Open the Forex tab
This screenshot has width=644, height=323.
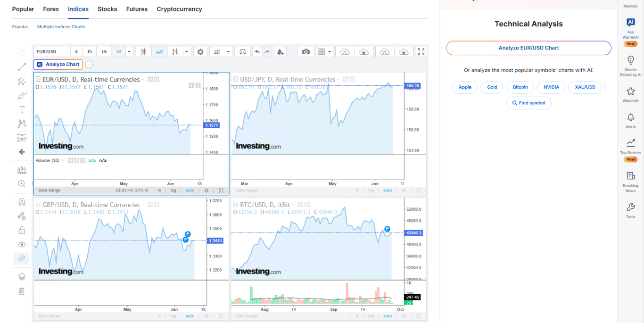tap(51, 9)
